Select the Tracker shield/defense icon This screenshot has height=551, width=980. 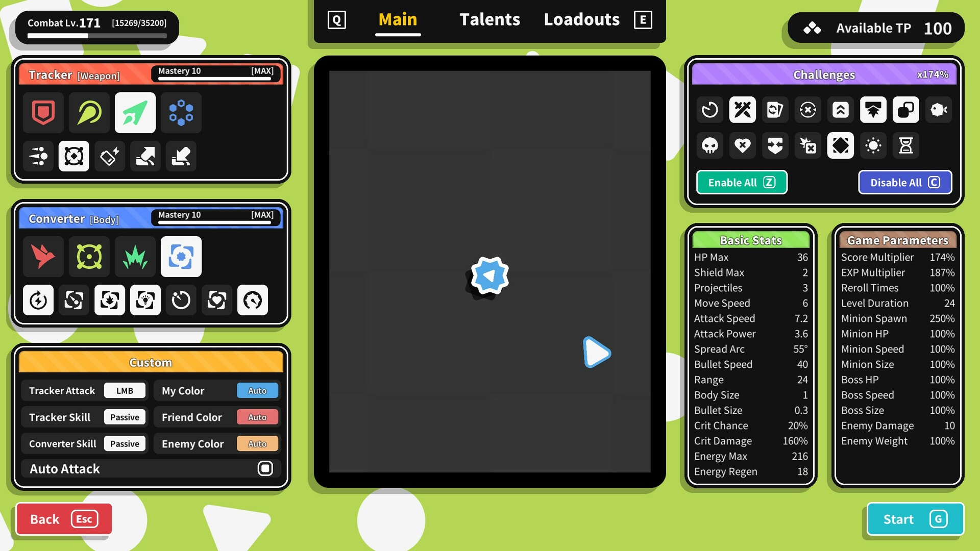point(43,112)
